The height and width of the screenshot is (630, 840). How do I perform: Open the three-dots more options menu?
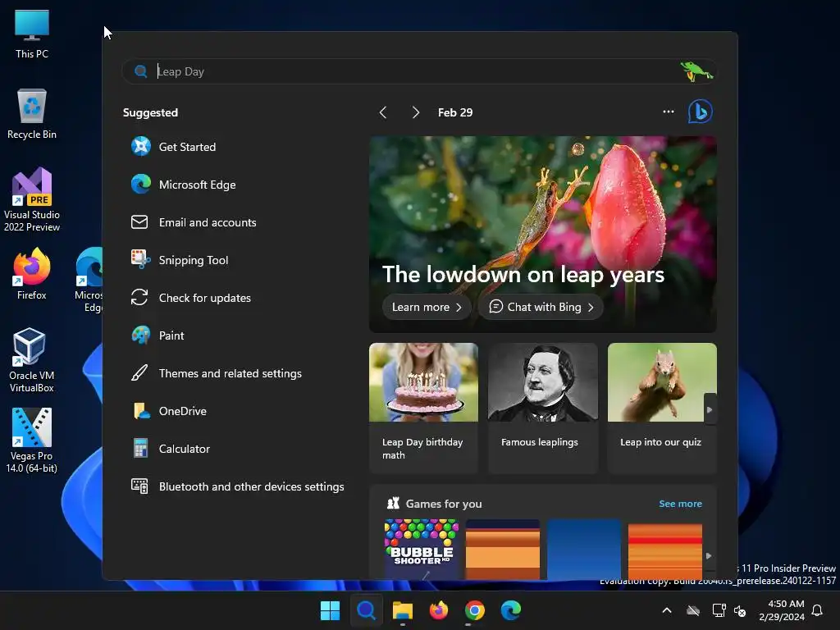tap(669, 112)
